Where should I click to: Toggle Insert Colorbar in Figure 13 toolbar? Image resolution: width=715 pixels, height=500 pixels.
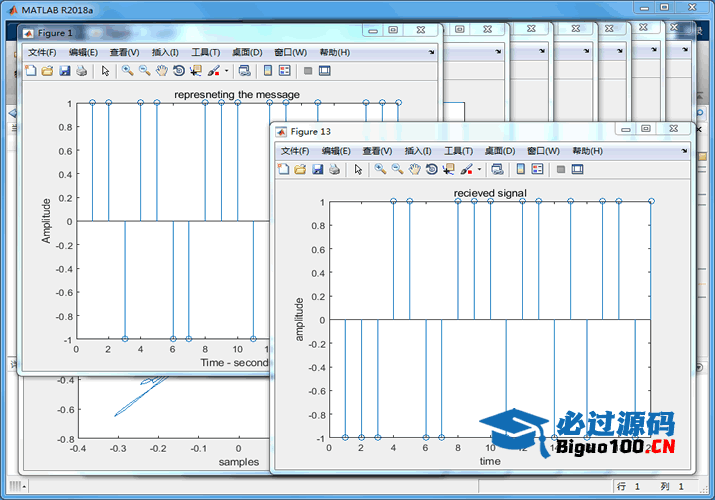(520, 169)
